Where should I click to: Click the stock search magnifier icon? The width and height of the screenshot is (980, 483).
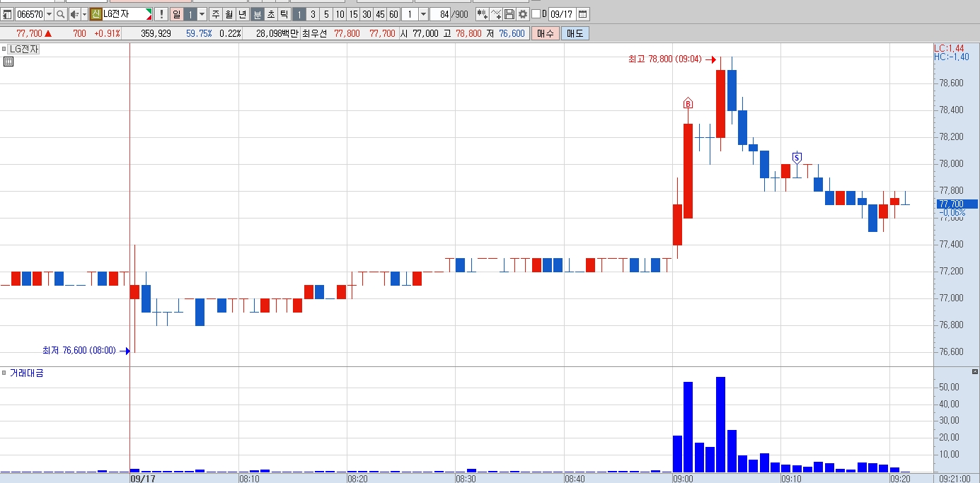point(60,14)
